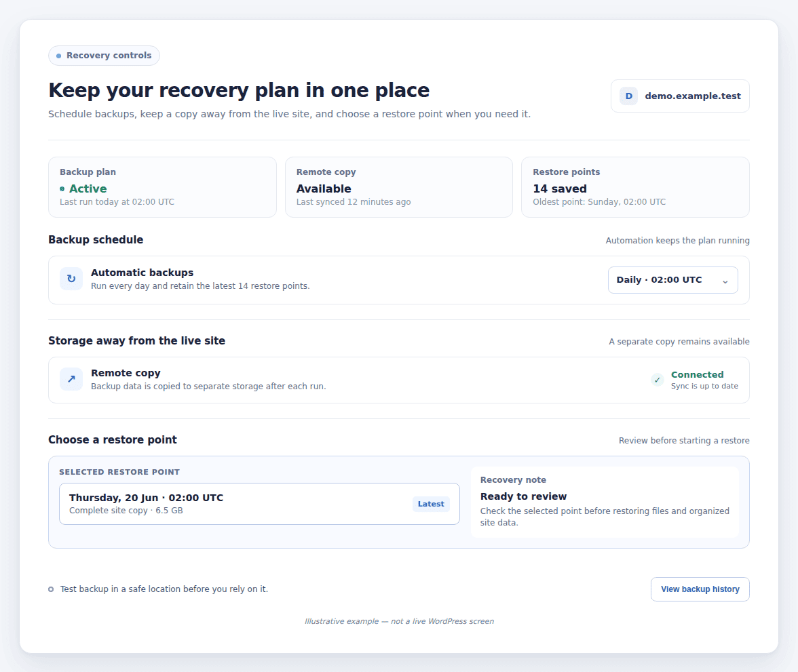Screen dimensions: 798x672
Task: Click Backup data is copied description text
Action: (x=208, y=386)
